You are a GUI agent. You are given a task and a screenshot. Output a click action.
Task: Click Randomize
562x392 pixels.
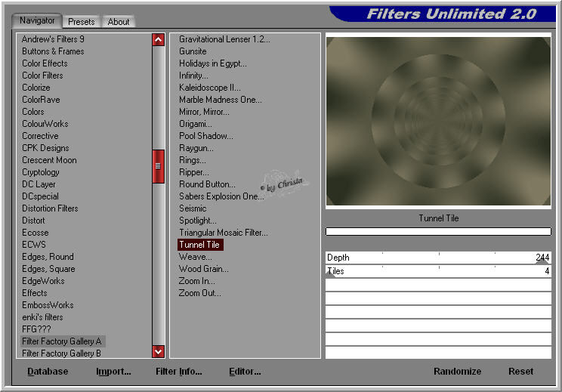tap(457, 371)
